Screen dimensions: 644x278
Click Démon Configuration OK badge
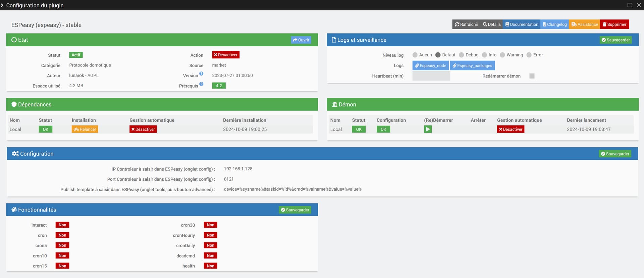(x=383, y=129)
